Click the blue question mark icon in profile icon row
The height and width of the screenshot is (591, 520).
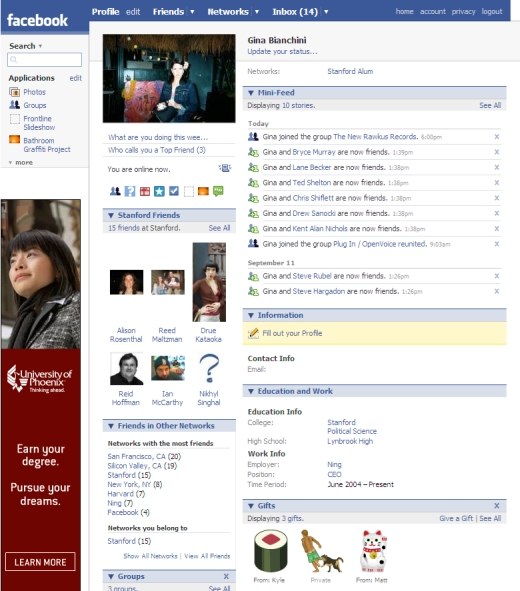coord(130,191)
